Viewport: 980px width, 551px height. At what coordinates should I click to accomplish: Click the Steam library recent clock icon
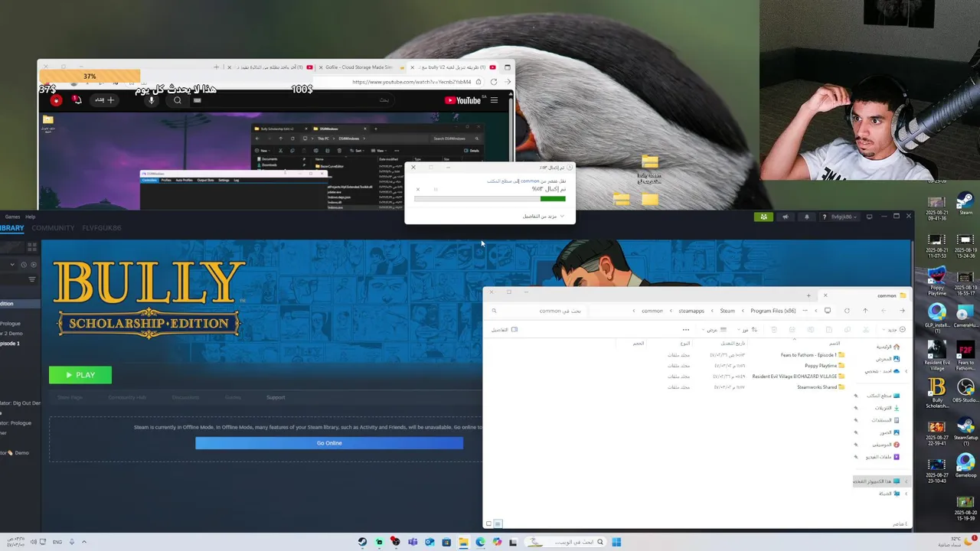point(24,265)
